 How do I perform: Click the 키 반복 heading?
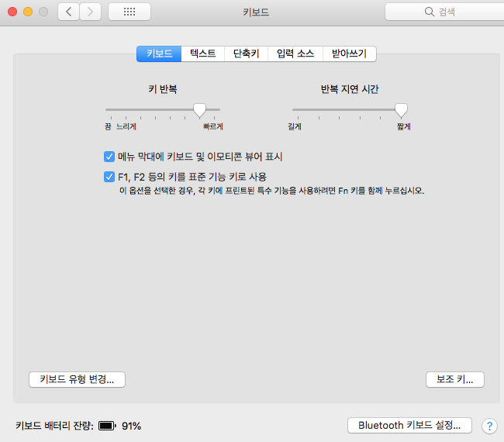[163, 89]
